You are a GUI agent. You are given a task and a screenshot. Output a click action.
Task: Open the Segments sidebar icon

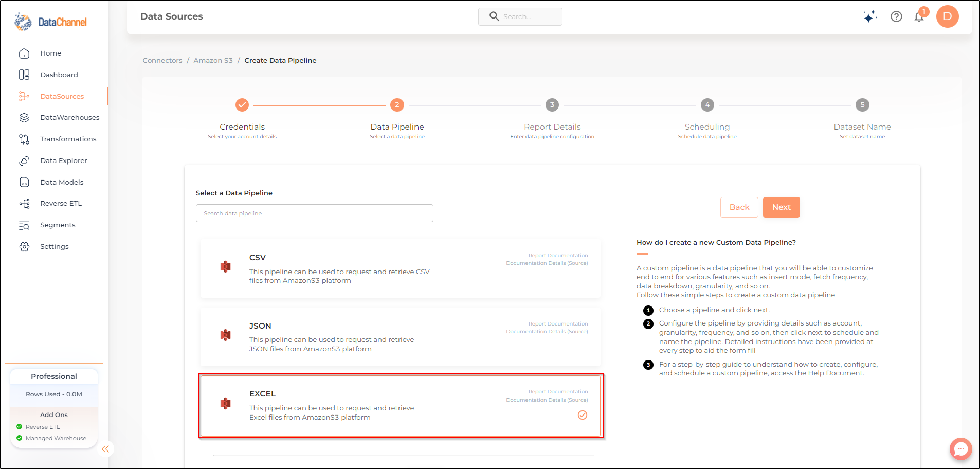tap(24, 225)
